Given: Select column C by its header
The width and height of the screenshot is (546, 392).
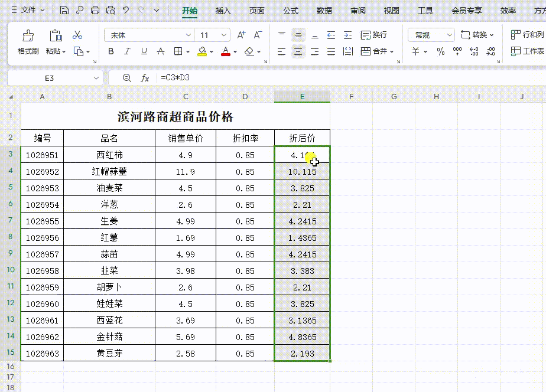Looking at the screenshot, I should [186, 96].
